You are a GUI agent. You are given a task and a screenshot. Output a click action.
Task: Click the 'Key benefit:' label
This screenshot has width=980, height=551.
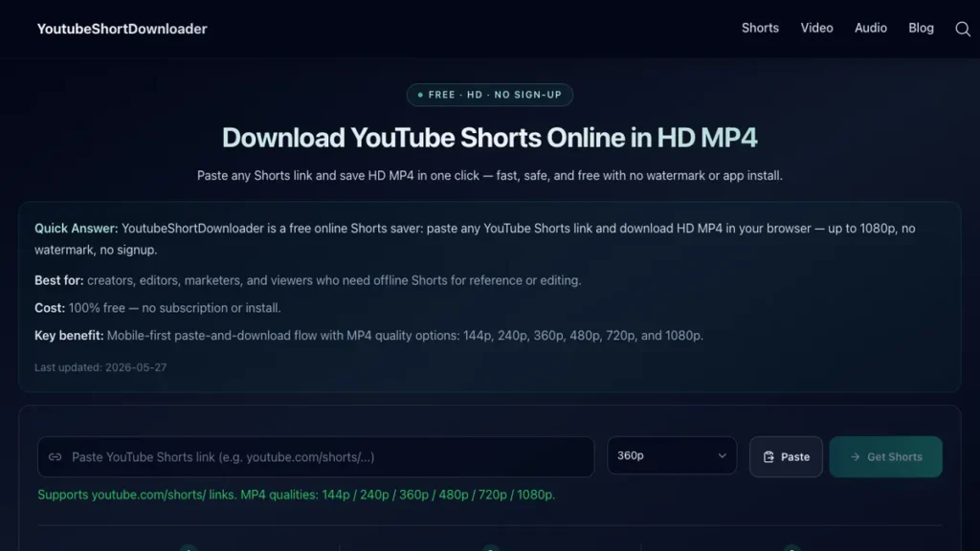[69, 336]
